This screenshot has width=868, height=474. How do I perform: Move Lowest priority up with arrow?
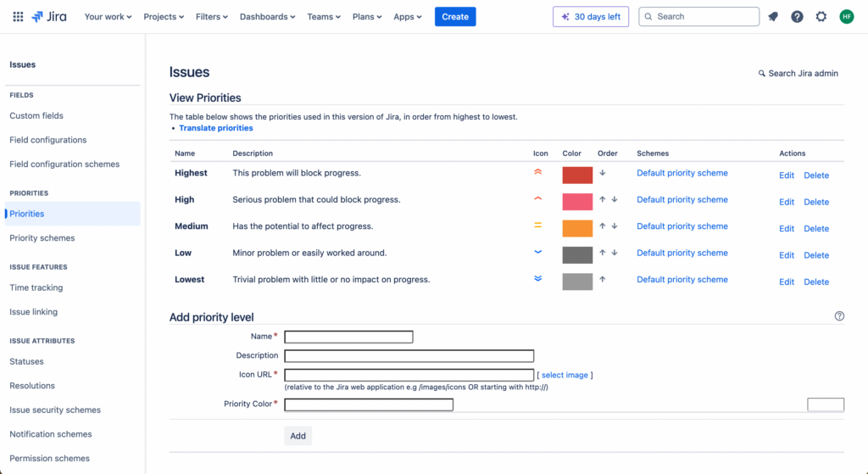coord(603,279)
